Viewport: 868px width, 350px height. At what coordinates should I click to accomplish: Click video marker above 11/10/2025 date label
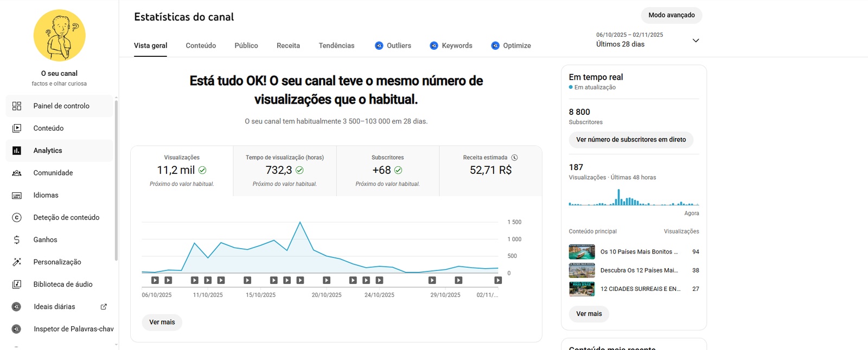click(x=208, y=280)
